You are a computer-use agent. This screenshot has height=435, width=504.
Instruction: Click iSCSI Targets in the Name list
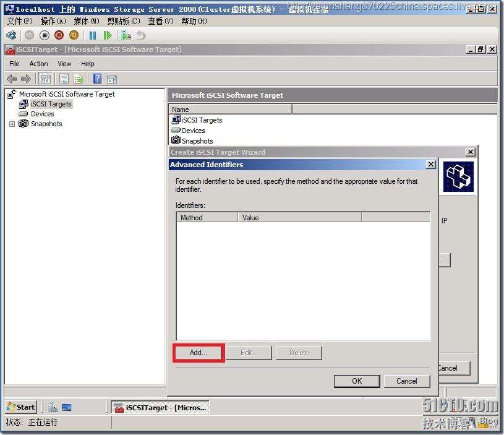coord(202,120)
